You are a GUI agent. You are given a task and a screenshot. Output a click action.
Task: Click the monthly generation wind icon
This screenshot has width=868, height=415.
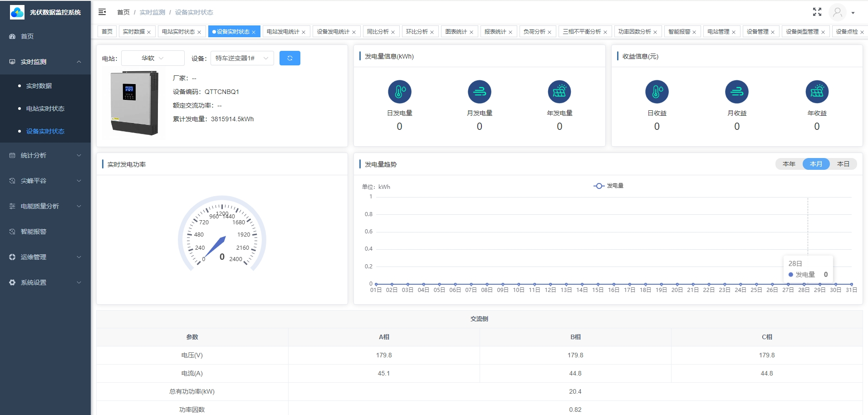coord(479,92)
